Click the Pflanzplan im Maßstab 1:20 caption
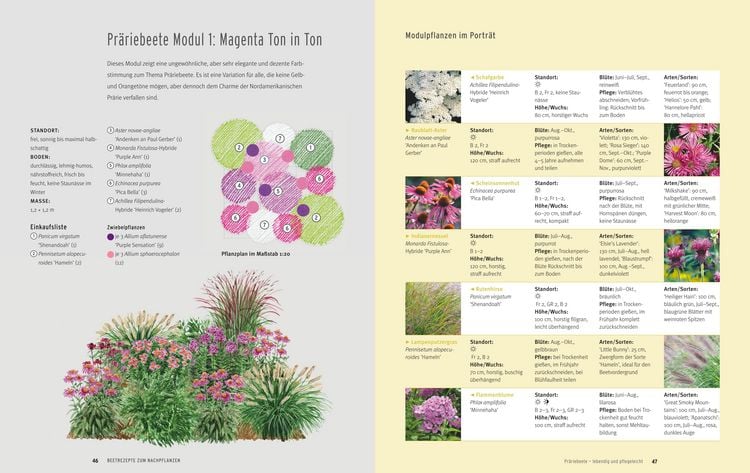The width and height of the screenshot is (750, 473). tap(255, 254)
